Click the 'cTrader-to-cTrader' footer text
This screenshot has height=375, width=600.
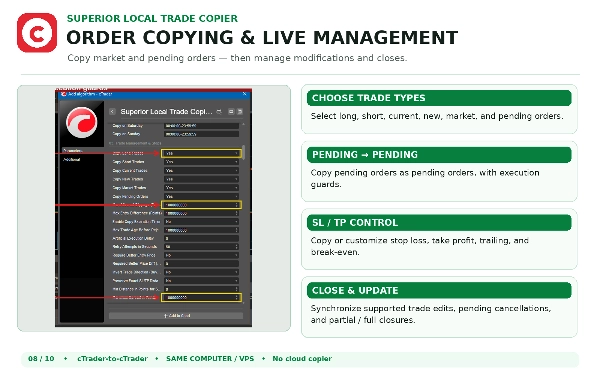112,359
